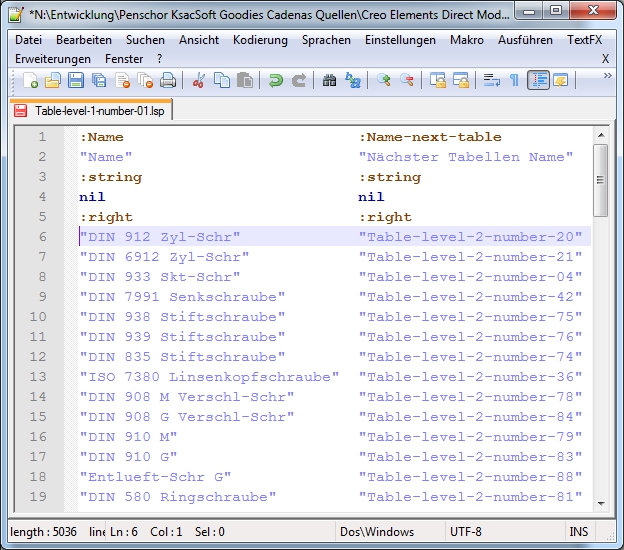This screenshot has height=550, width=624.
Task: Open the Kodierung menu
Action: [x=260, y=40]
